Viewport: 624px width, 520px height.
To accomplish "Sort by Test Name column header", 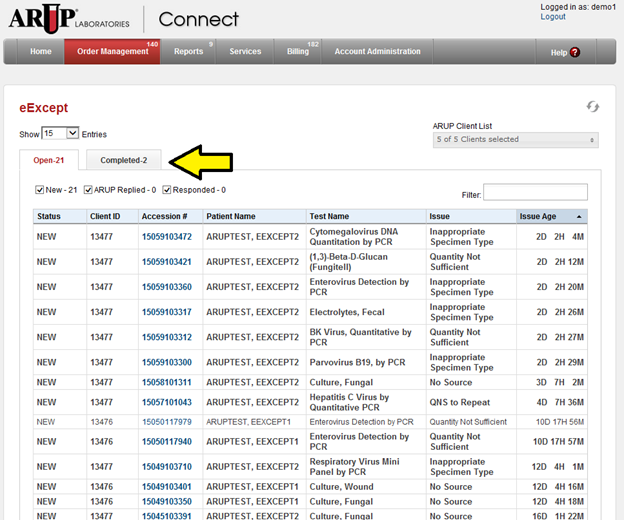I will click(x=366, y=216).
